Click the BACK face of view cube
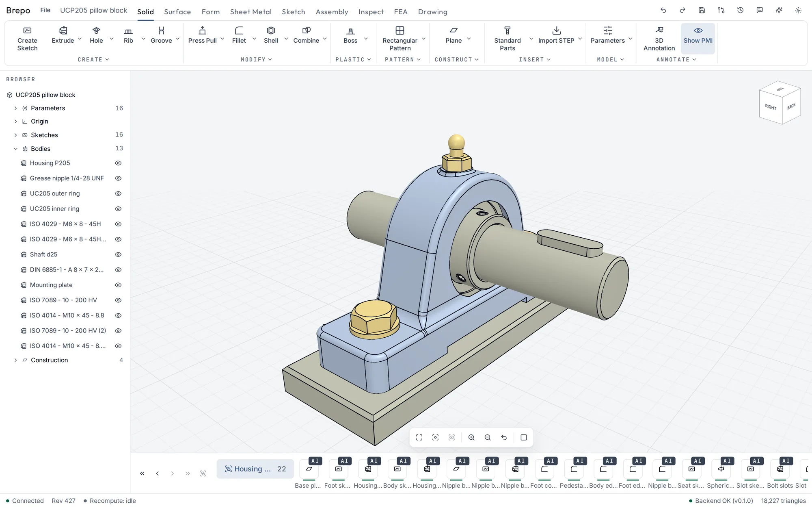The image size is (812, 508). (x=791, y=106)
